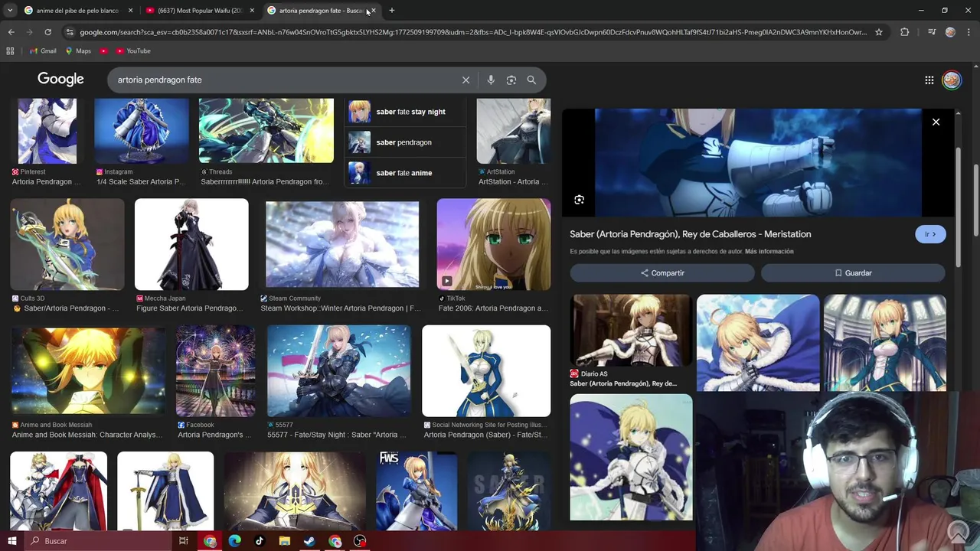The image size is (980, 551).
Task: Click the Lens icon on preview image
Action: (x=580, y=200)
